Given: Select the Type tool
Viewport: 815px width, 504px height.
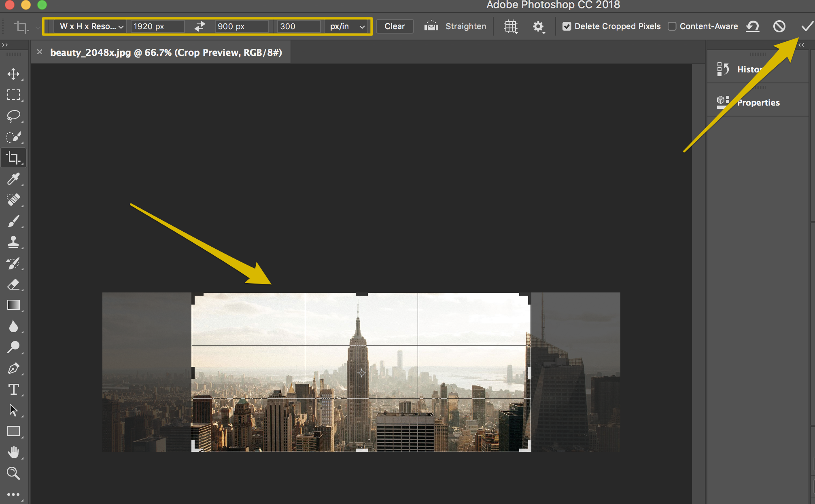Looking at the screenshot, I should click(x=13, y=390).
